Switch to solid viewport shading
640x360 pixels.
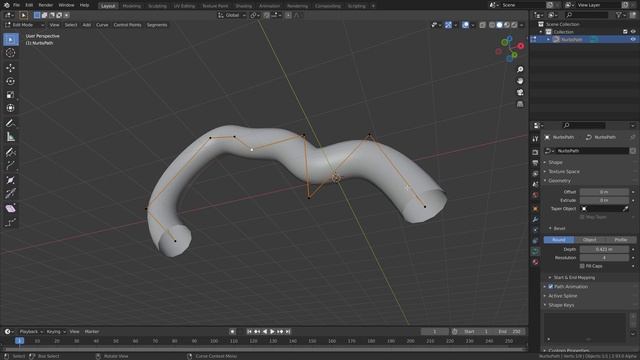click(x=499, y=25)
